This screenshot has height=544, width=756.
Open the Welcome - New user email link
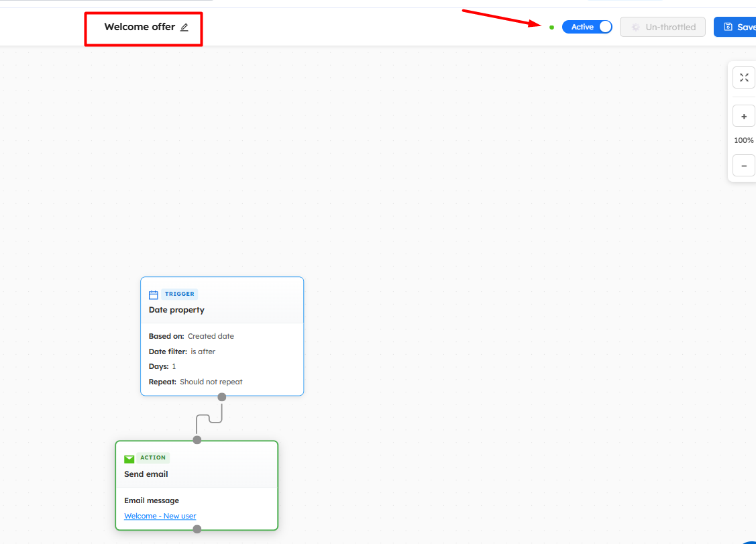[160, 516]
